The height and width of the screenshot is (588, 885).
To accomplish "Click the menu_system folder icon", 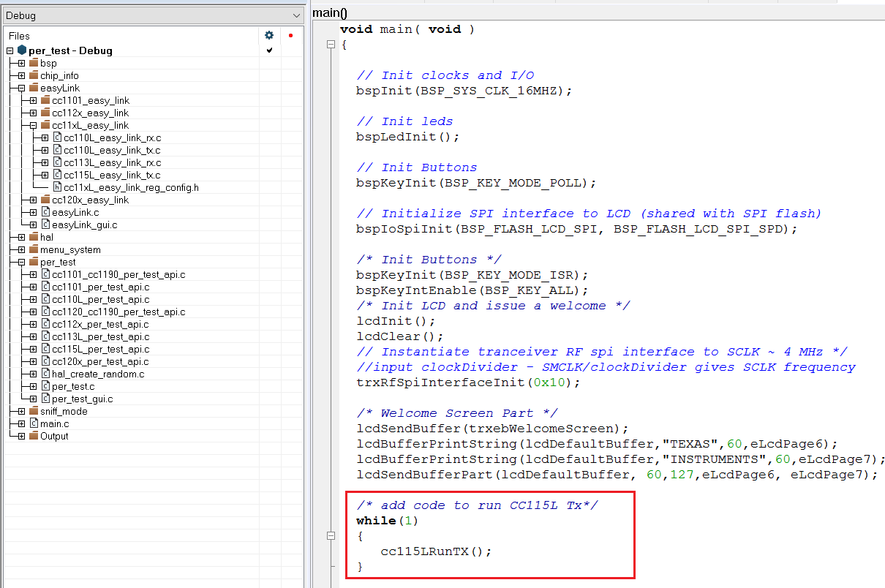I will [x=34, y=249].
